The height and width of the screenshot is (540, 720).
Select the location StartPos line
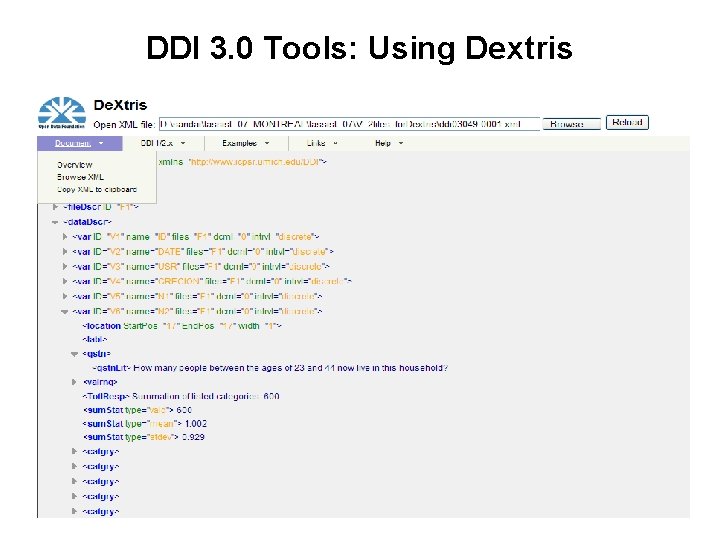coord(182,326)
